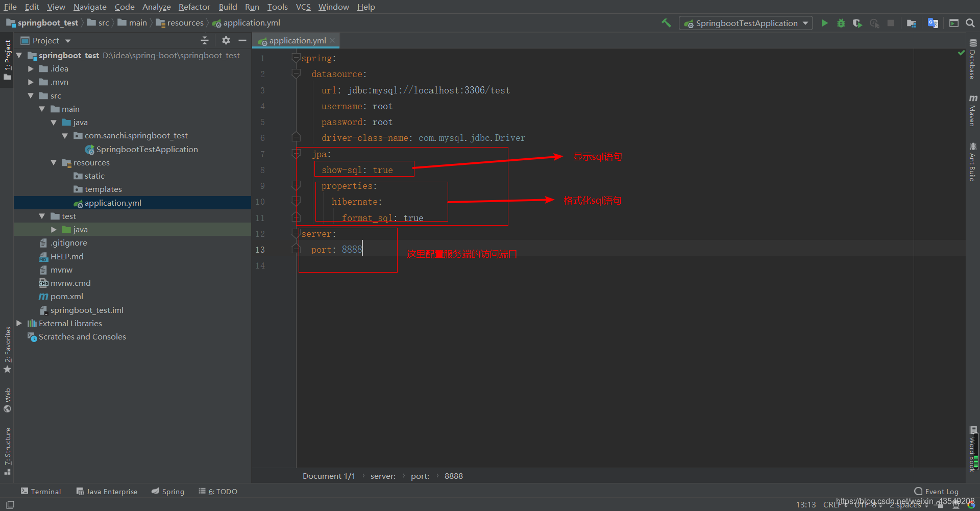Open the Build menu

(228, 7)
